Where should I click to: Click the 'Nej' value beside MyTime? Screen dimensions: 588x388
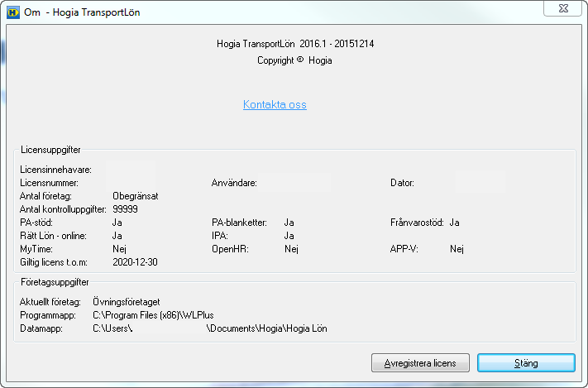(120, 249)
